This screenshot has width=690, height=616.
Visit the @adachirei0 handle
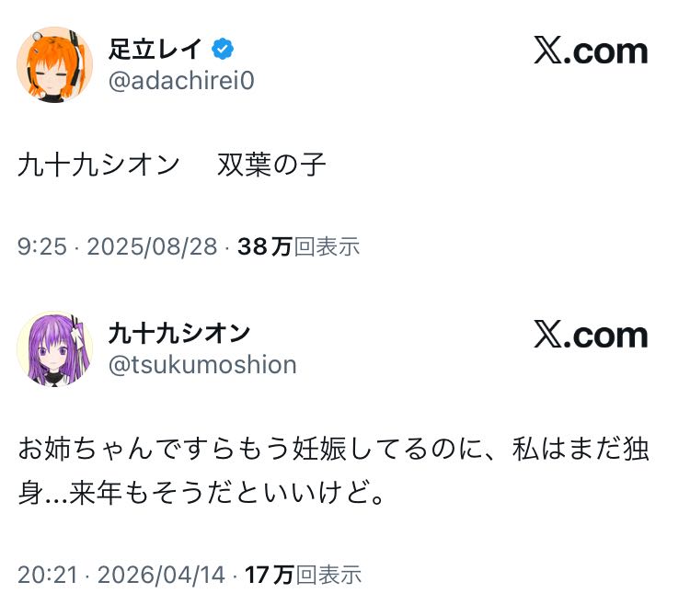tap(181, 81)
